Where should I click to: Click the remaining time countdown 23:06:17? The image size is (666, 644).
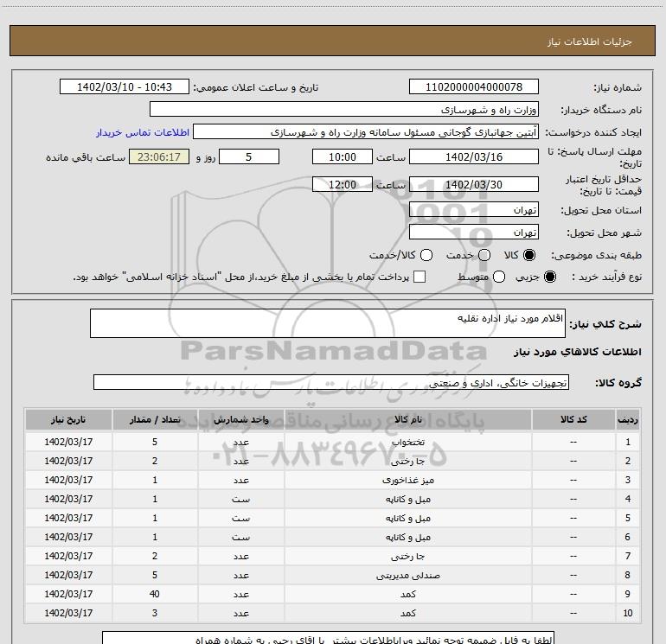coord(159,156)
